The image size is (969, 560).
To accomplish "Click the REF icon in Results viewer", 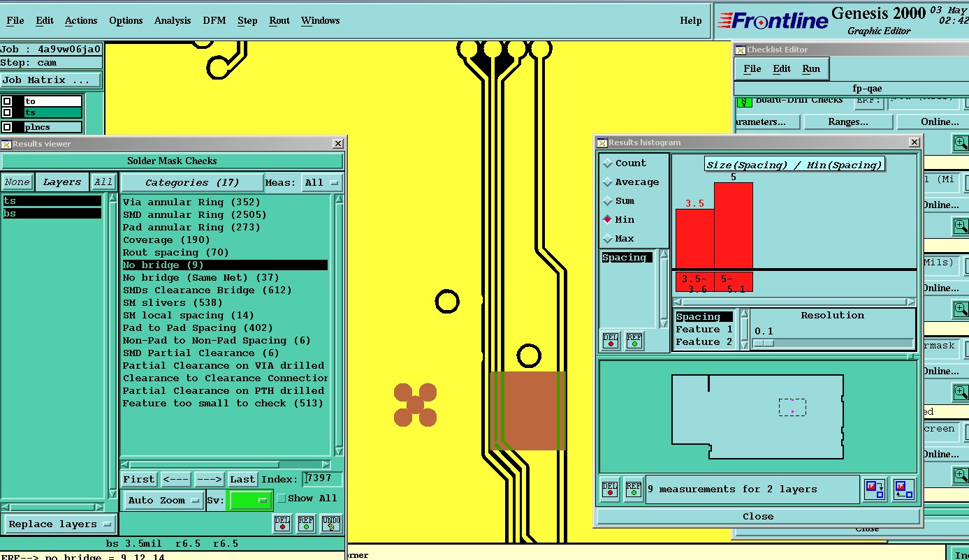I will (x=306, y=524).
